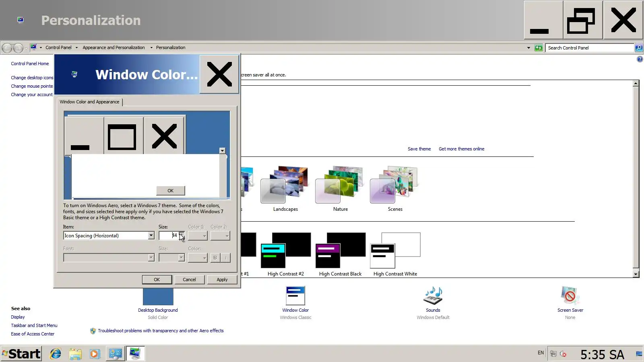Screen dimensions: 644x362
Task: Apply the High Contrast #2 theme
Action: tap(285, 254)
